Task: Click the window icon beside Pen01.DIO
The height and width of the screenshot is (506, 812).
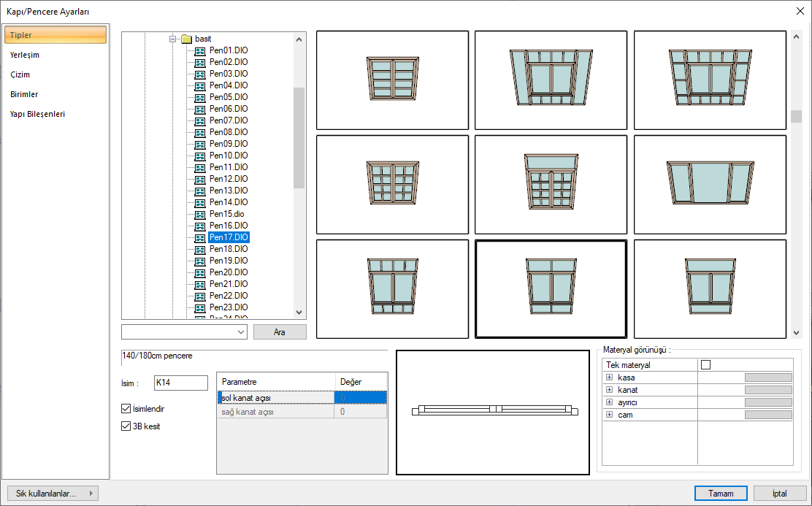Action: pyautogui.click(x=200, y=50)
